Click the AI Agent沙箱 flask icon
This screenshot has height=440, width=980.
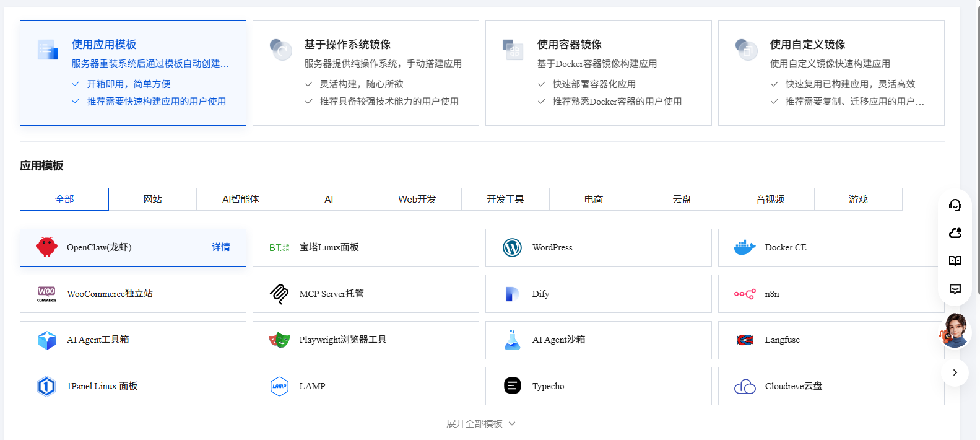tap(512, 340)
